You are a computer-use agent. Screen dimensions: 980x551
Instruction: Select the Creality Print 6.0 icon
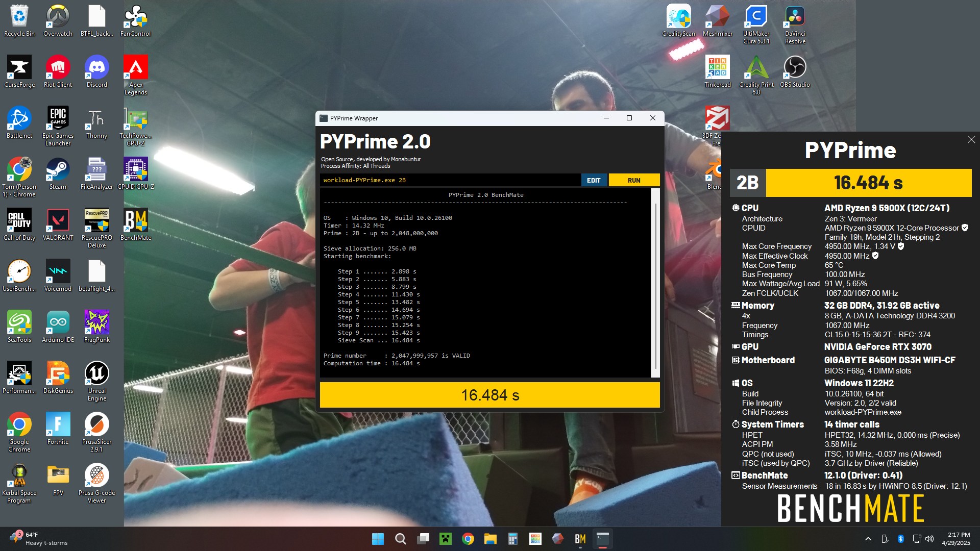756,76
